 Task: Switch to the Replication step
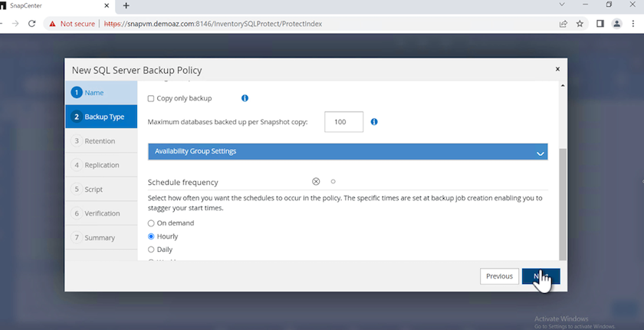[101, 165]
